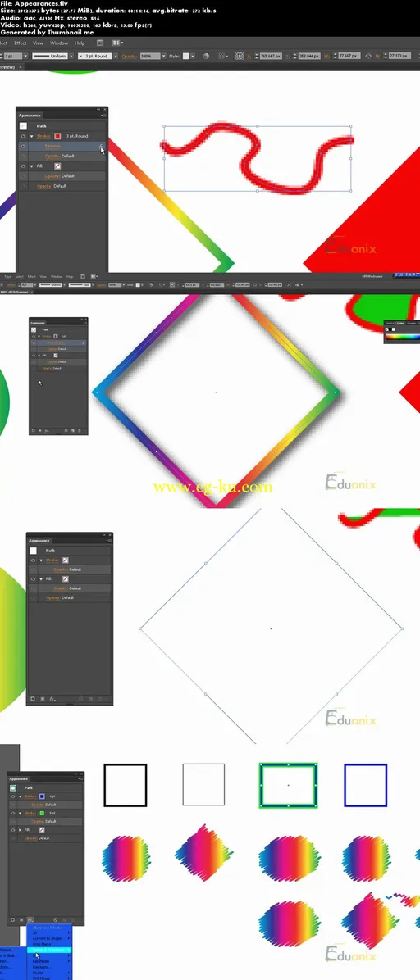Choose Distort & Transform in bottom frame effect menu
The image size is (420, 980).
pos(51,950)
